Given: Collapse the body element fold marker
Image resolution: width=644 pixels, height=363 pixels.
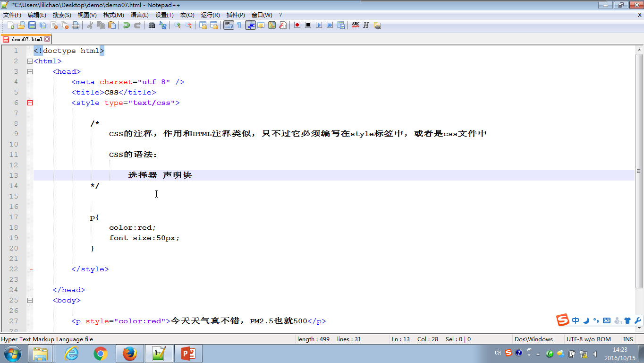Looking at the screenshot, I should (x=30, y=300).
